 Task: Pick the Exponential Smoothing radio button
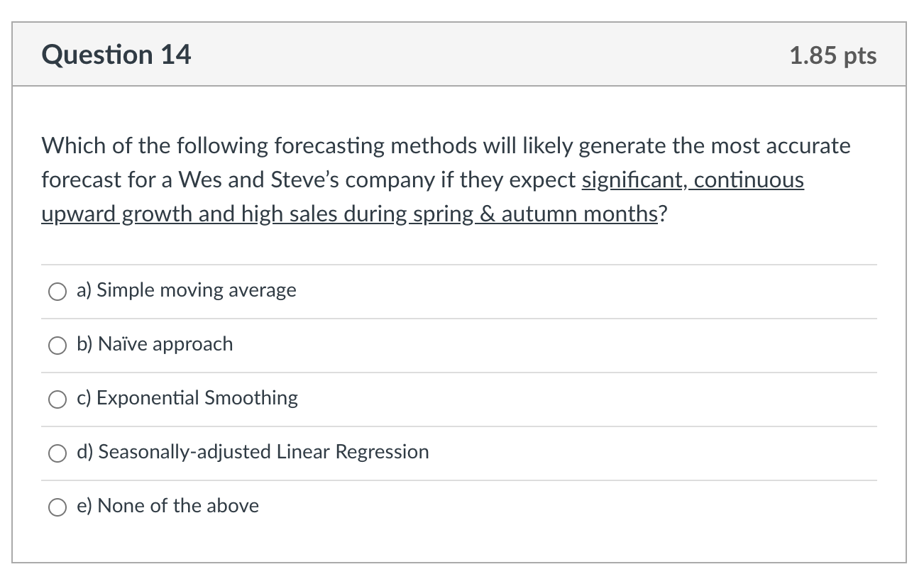pos(57,399)
